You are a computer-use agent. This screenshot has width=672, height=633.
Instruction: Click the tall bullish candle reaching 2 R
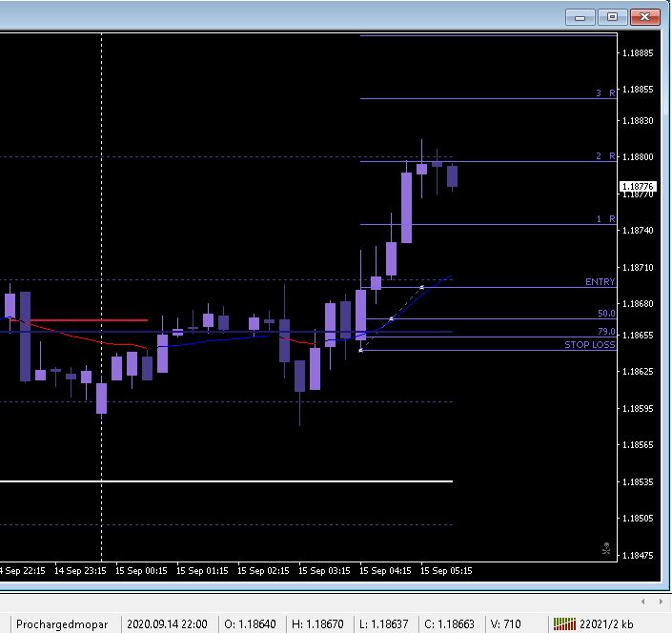click(406, 208)
